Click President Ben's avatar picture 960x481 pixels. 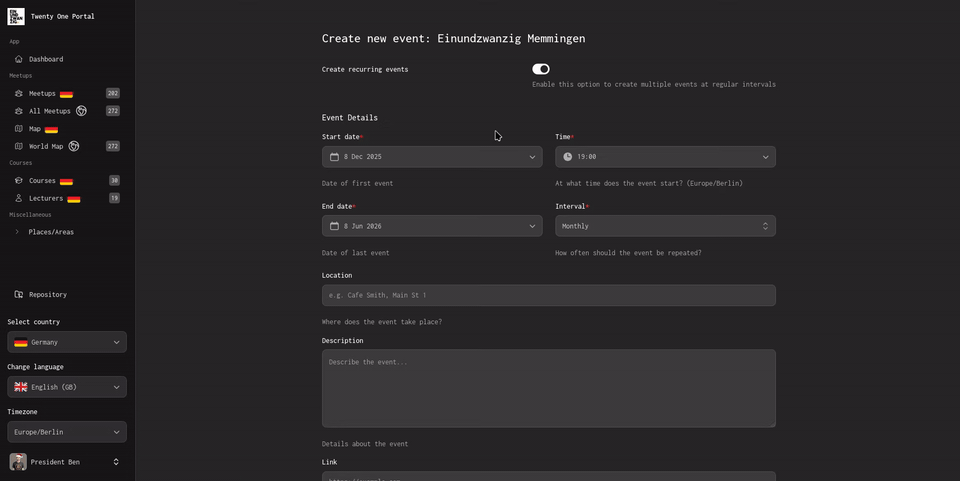[x=18, y=462]
